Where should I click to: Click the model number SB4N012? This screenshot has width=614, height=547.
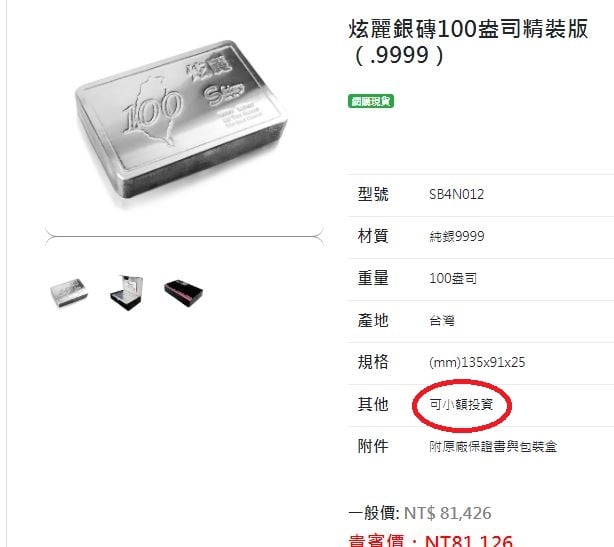tap(457, 194)
